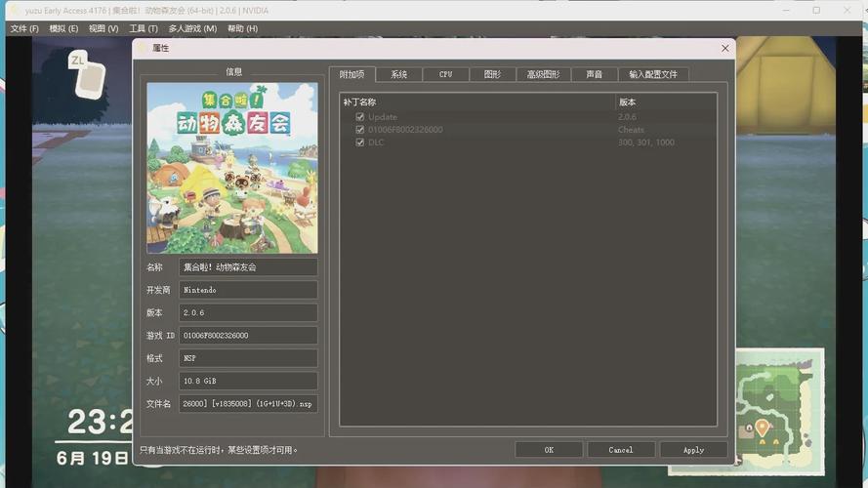Click the 开发商 field showing Nintendo
The height and width of the screenshot is (488, 868).
(248, 290)
